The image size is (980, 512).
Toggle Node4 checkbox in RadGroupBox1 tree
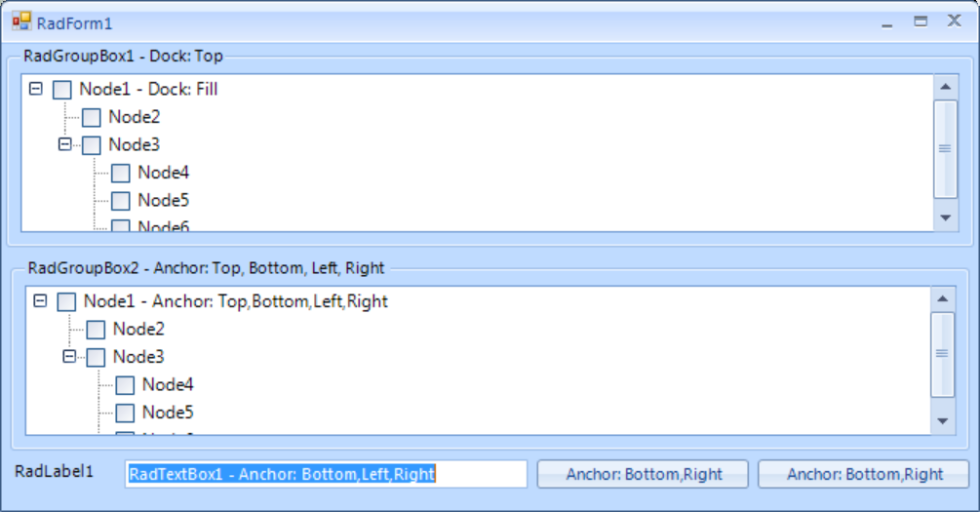point(121,174)
